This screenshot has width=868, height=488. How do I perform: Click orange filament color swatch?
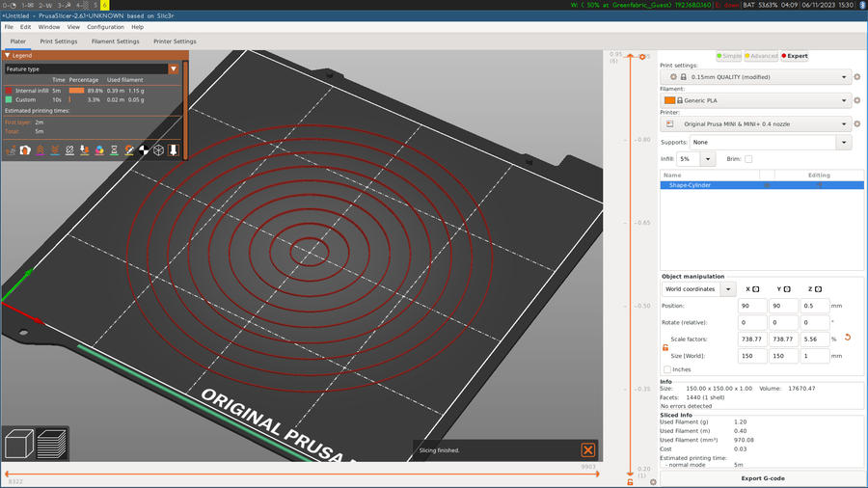point(669,100)
